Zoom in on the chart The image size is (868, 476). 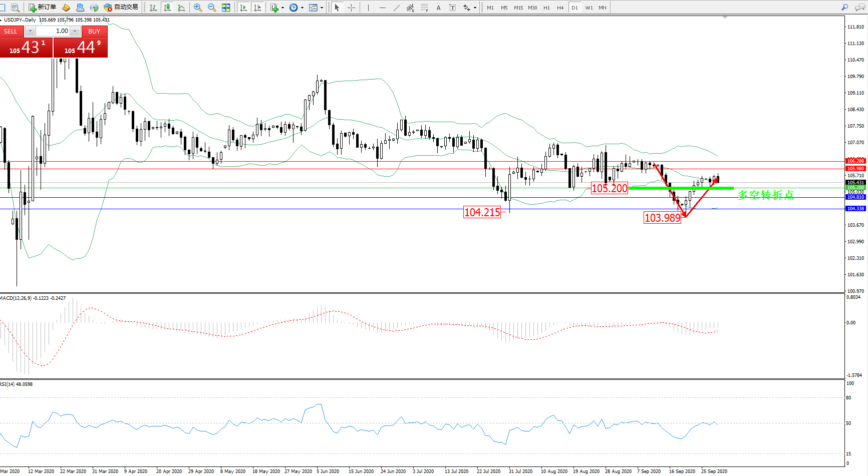[198, 8]
